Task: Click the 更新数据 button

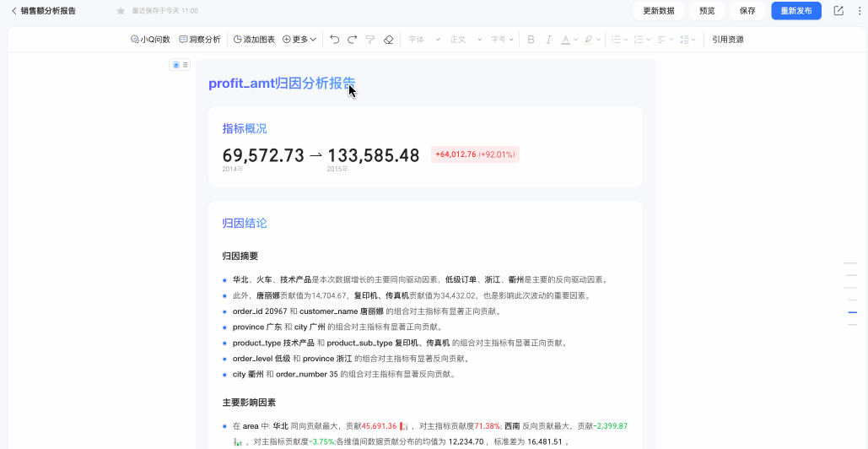Action: click(658, 10)
